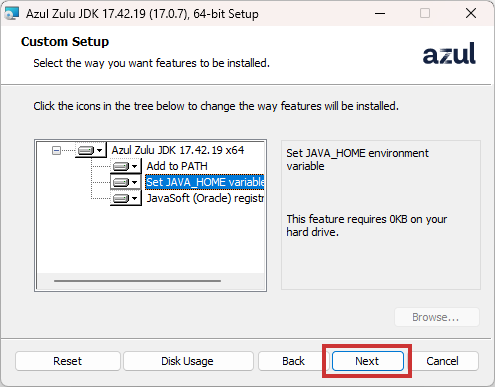Open install dropdown for Set JAVA_HOME variable
Screen dimensions: 495x387
(x=126, y=182)
